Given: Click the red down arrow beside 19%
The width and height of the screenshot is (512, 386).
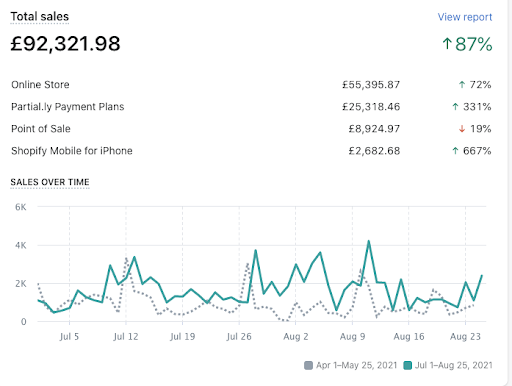Looking at the screenshot, I should [462, 129].
